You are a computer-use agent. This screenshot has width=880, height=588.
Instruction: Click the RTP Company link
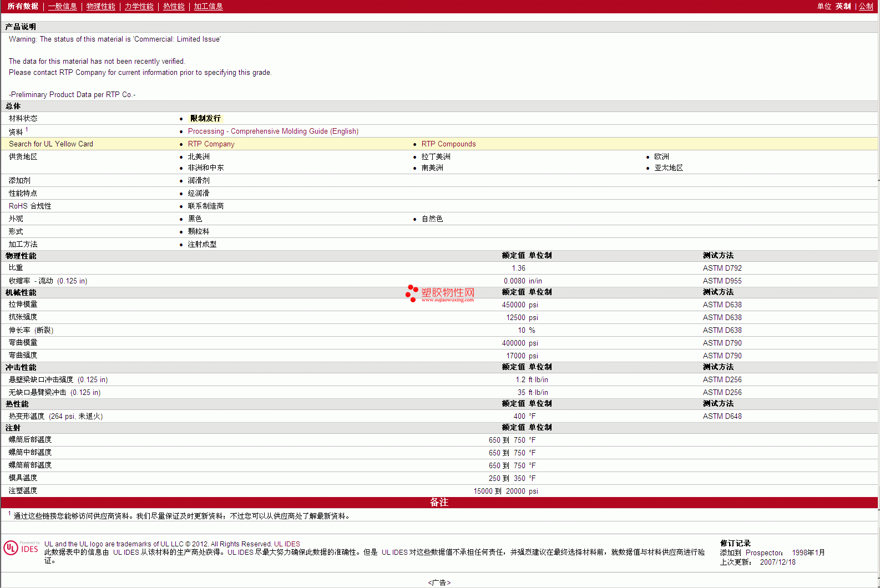tap(211, 144)
